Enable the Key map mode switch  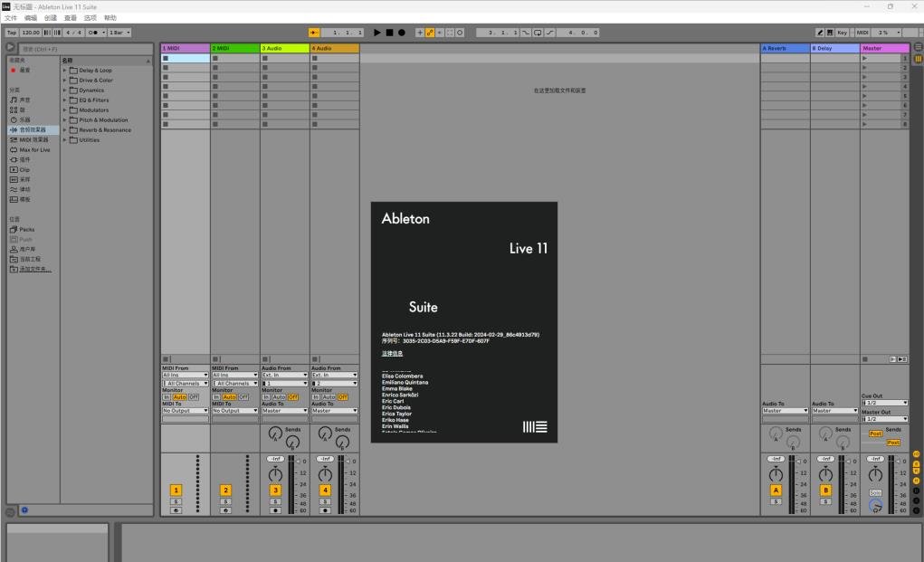[x=842, y=33]
